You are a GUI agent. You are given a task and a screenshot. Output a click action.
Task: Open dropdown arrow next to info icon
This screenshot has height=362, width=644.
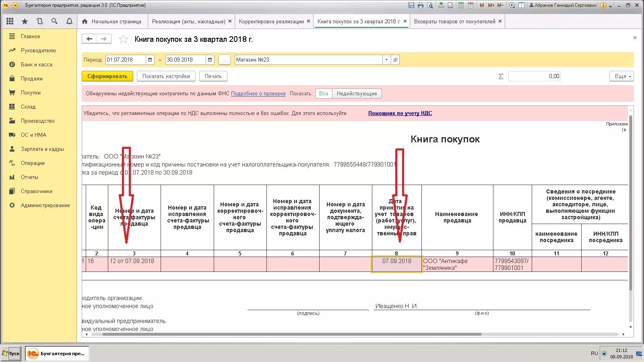point(610,6)
